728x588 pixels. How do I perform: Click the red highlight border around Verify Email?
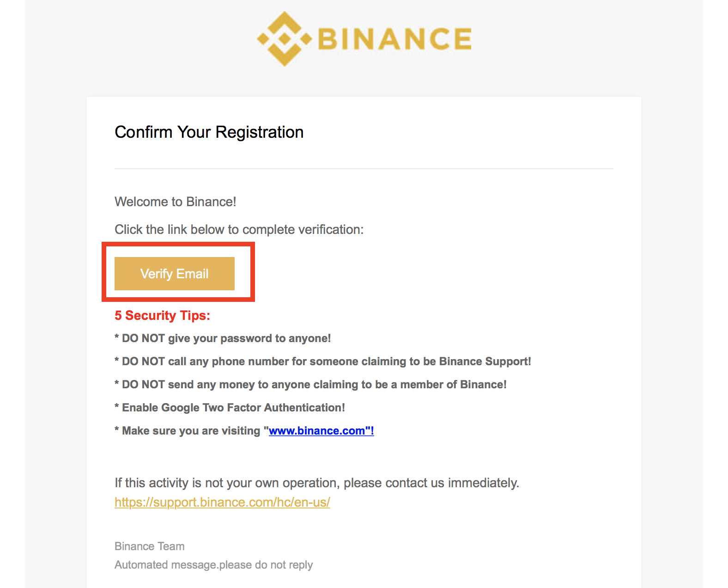click(x=178, y=244)
